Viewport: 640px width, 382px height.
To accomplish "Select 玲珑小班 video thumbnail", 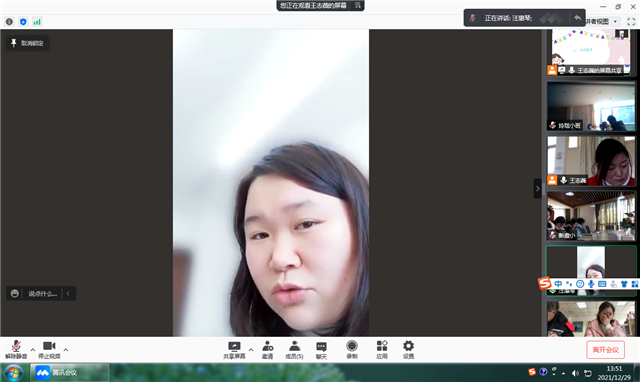I will (591, 106).
